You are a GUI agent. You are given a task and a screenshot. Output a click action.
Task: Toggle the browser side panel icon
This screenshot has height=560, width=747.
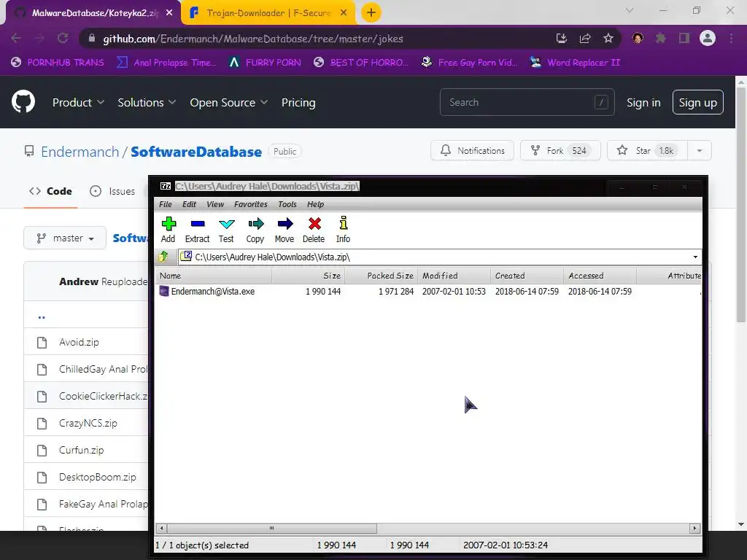684,38
